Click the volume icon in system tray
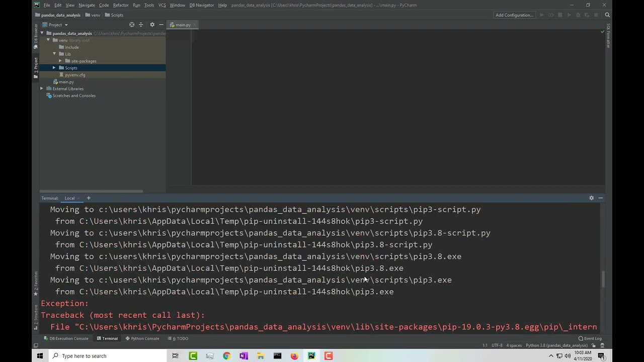Screen dimensions: 644x362 (x=568, y=356)
